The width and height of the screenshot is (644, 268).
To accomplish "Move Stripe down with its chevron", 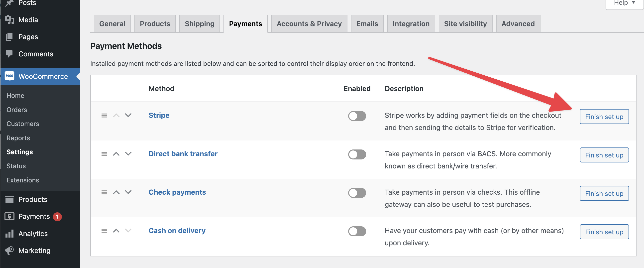I will point(128,116).
